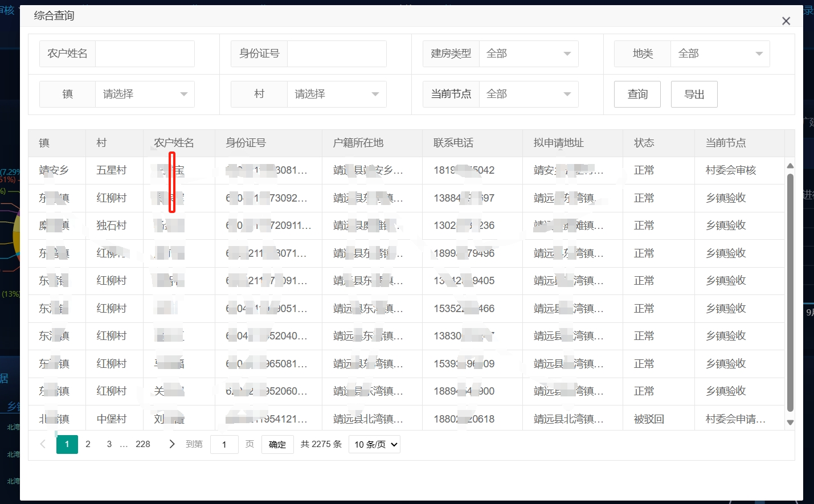Click the table vertical scrollbar thumb
The image size is (814, 504).
coord(790,292)
